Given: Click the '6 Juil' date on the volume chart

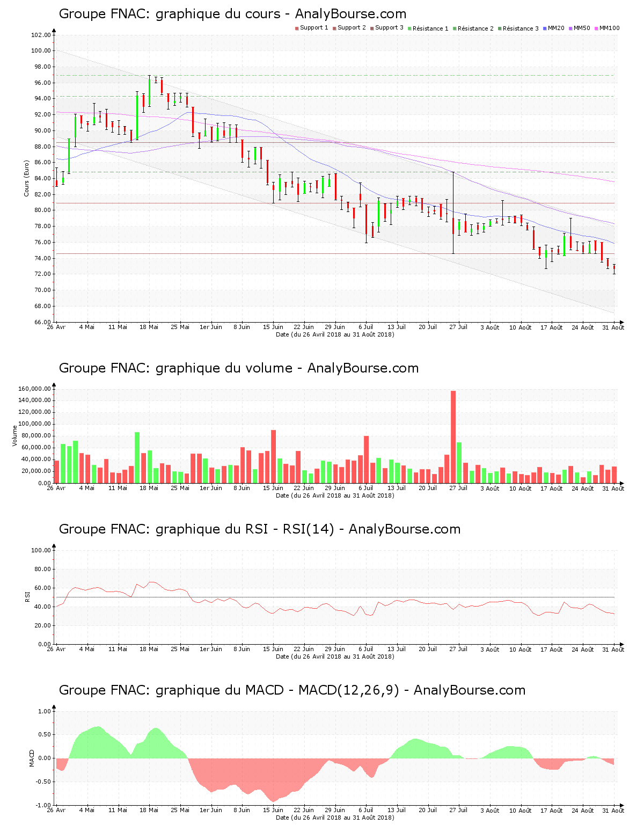Looking at the screenshot, I should [x=366, y=488].
